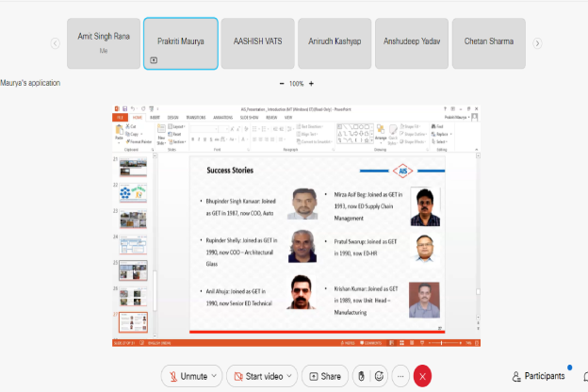Select Prakriti Maurya's video tile

tap(181, 43)
